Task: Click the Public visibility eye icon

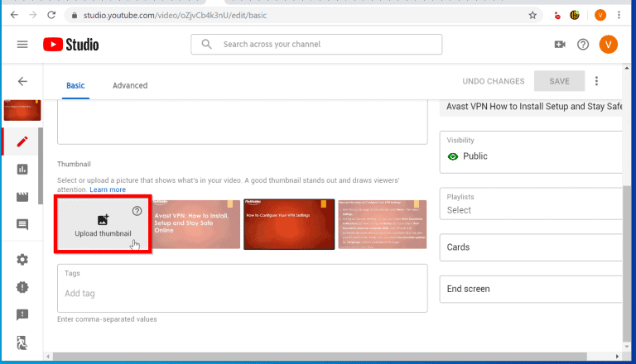Action: (453, 156)
